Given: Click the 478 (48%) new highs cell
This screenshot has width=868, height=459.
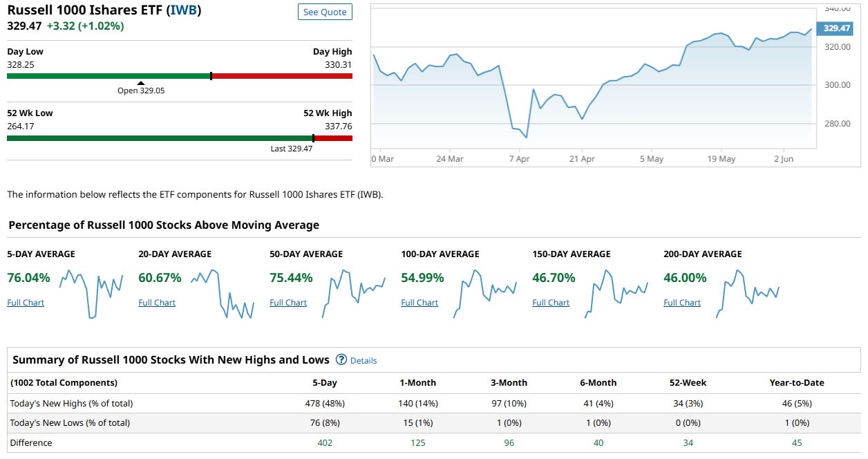Looking at the screenshot, I should coord(325,403).
